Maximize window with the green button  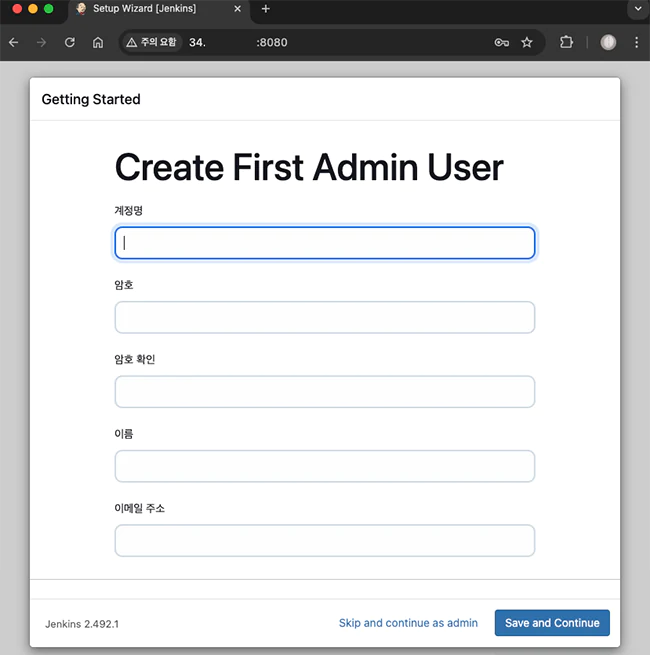(49, 9)
